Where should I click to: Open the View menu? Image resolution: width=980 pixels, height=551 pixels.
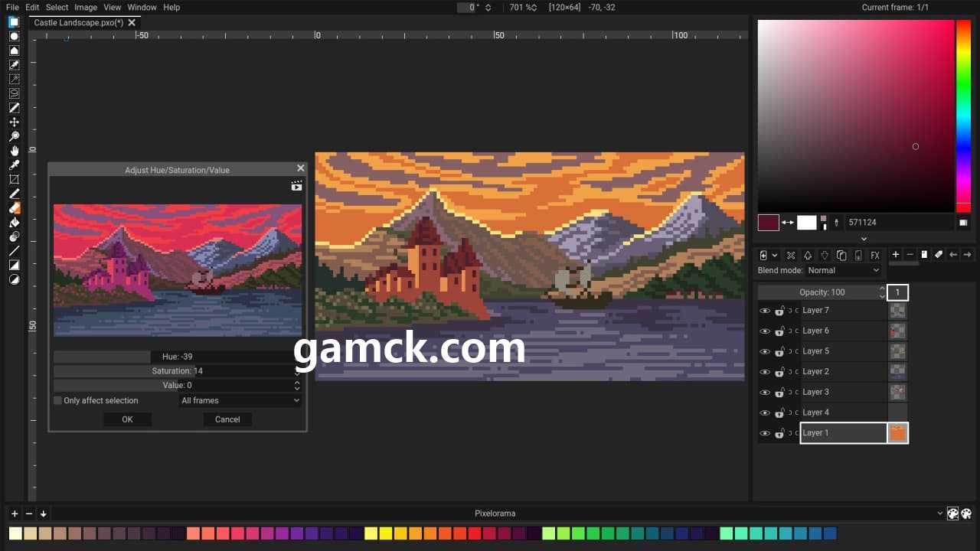(113, 7)
